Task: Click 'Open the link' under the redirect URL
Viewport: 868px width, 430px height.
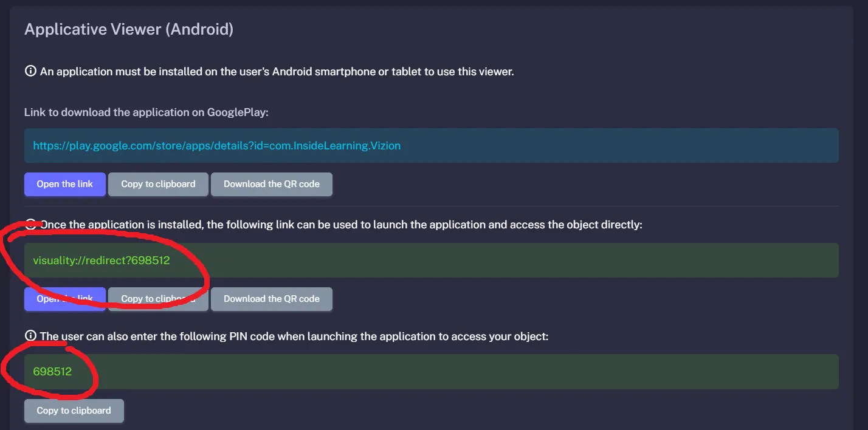Action: pyautogui.click(x=64, y=299)
